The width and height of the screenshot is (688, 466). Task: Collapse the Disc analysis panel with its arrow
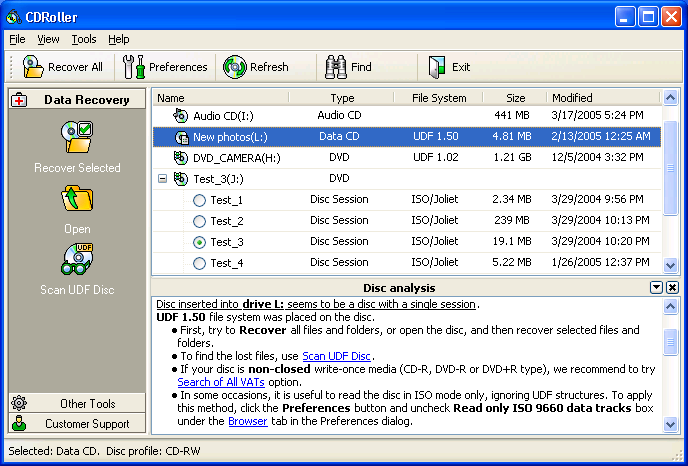[656, 288]
